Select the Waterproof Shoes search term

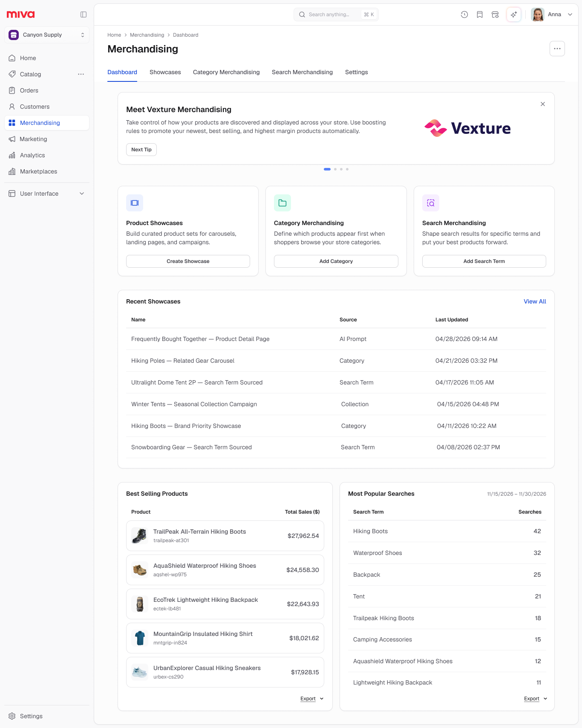pyautogui.click(x=447, y=553)
